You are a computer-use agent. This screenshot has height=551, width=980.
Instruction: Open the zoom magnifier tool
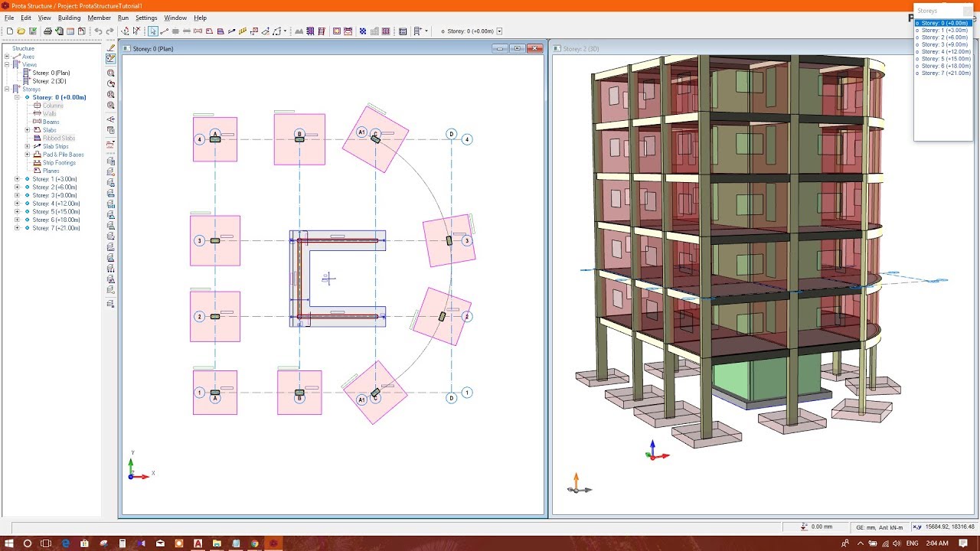coord(109,73)
